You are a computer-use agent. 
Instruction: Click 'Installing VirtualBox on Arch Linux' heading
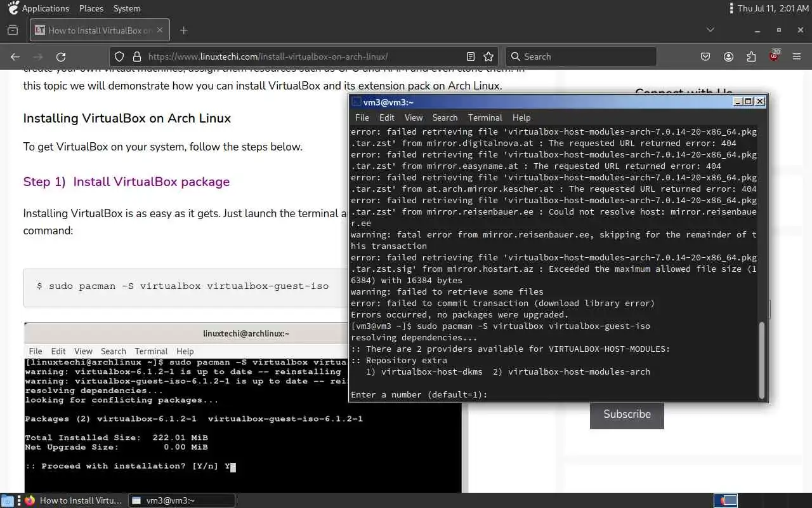pyautogui.click(x=127, y=118)
